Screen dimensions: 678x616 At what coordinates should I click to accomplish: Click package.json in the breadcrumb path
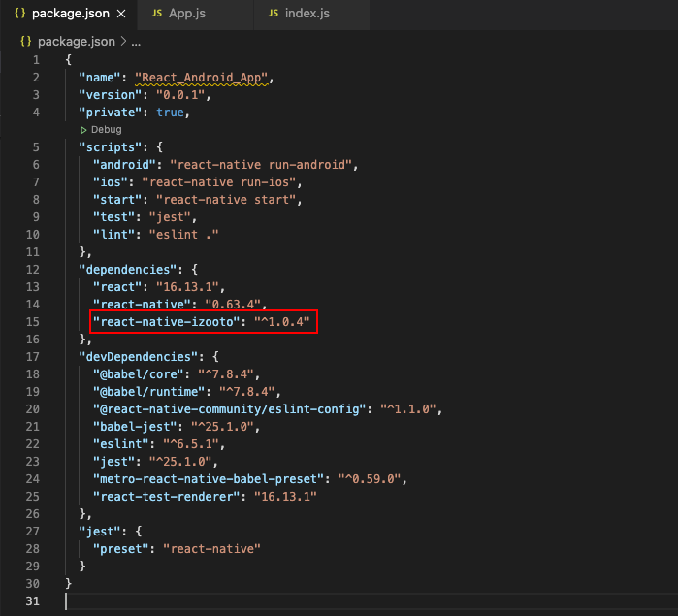(x=77, y=42)
